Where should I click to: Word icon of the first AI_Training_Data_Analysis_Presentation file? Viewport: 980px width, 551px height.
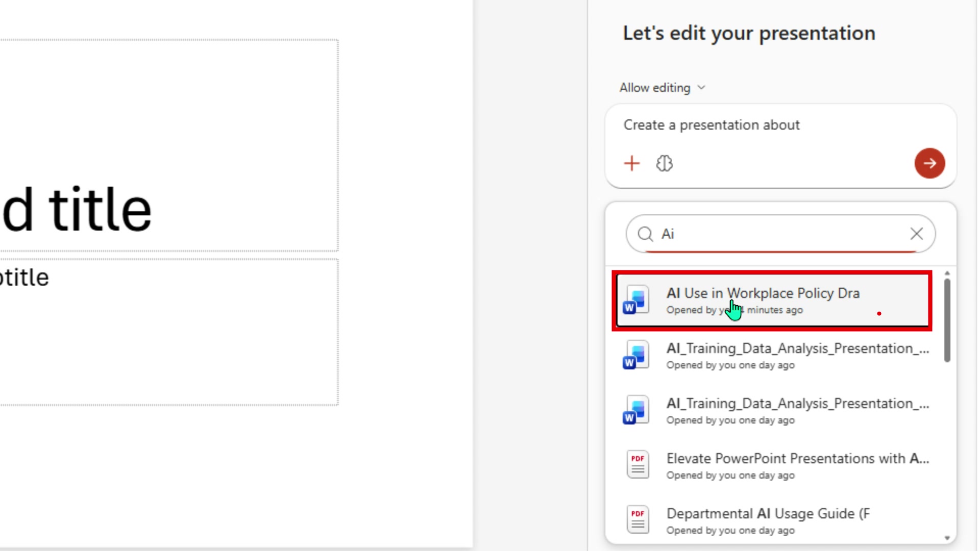click(x=636, y=355)
